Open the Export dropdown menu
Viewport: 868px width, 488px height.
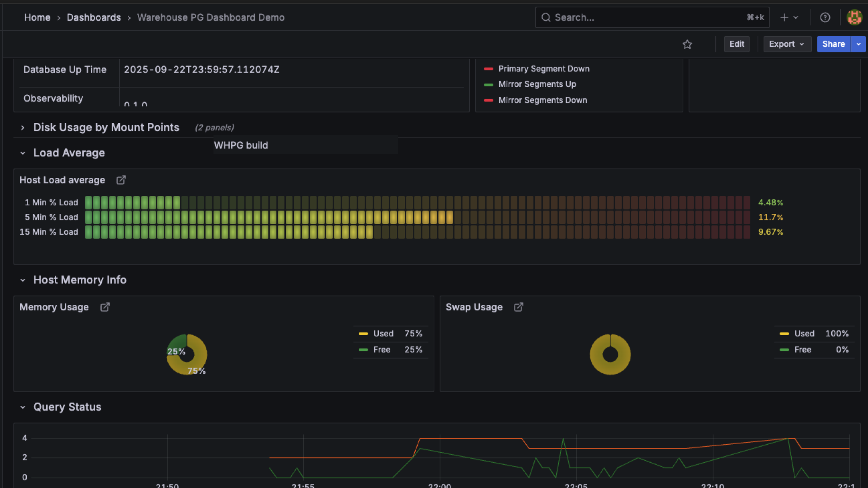click(x=787, y=44)
